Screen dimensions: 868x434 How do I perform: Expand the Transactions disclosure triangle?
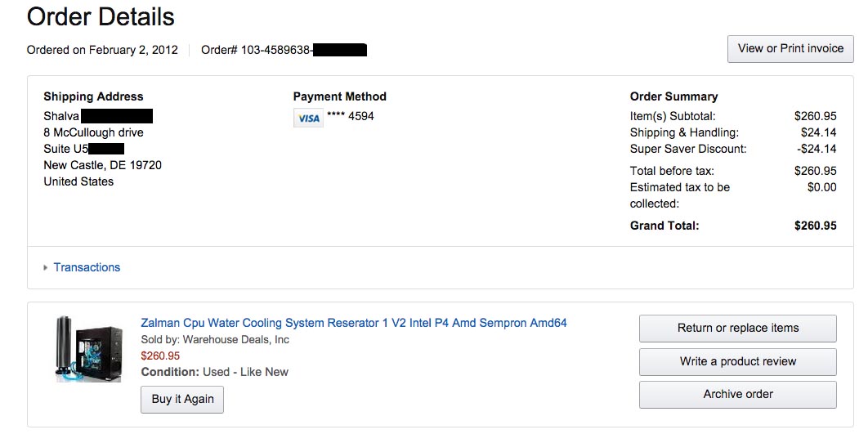coord(45,267)
